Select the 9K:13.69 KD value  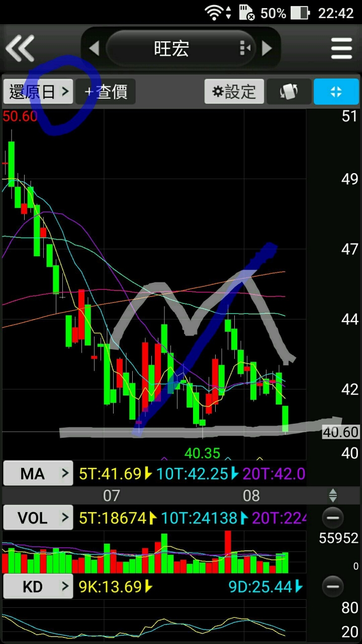coord(116,586)
